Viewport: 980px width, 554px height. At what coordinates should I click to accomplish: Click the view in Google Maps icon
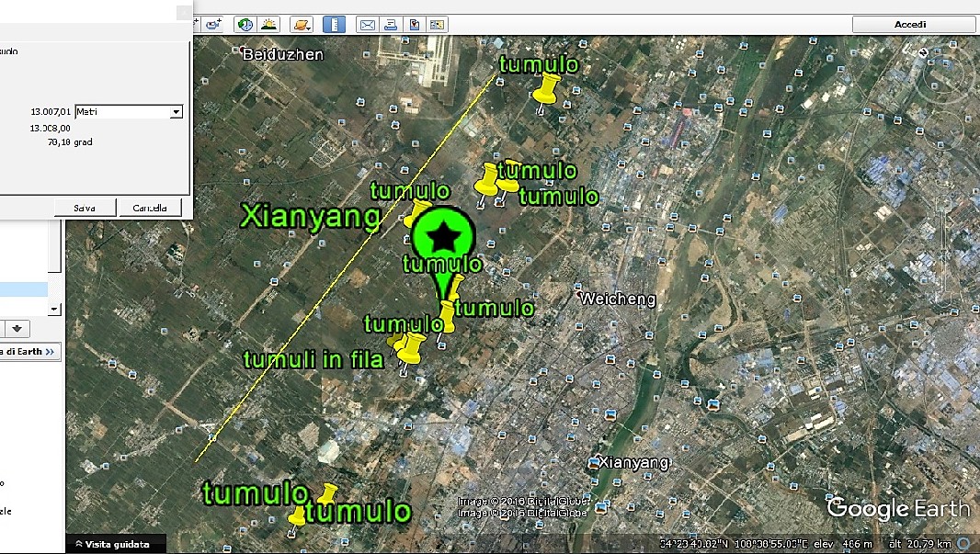click(x=437, y=25)
